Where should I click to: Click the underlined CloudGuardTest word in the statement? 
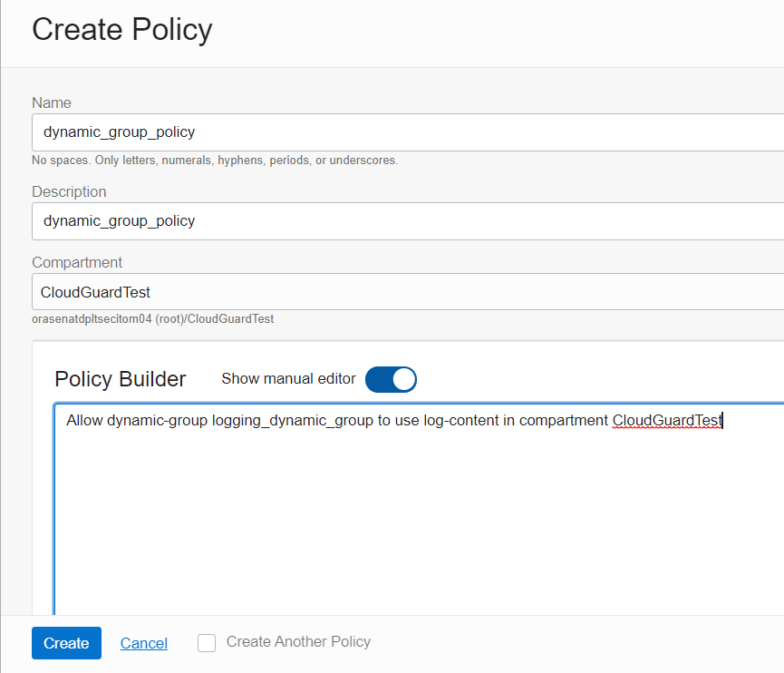667,421
